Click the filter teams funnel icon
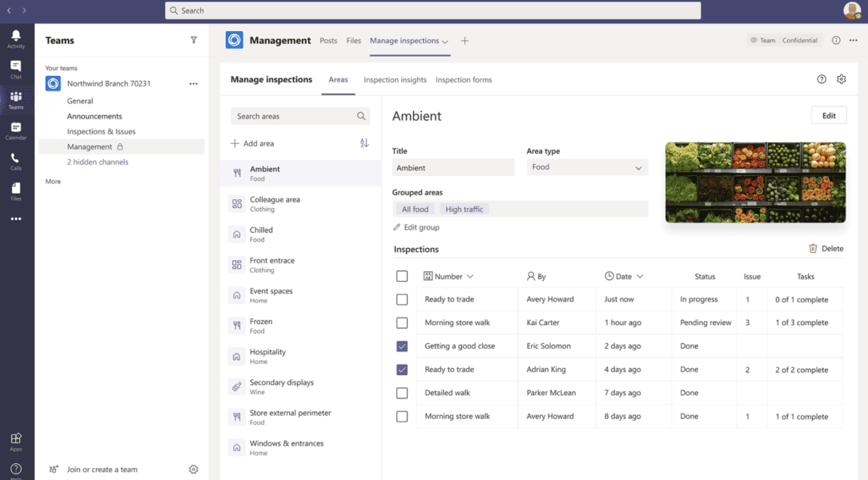This screenshot has width=868, height=480. [193, 40]
